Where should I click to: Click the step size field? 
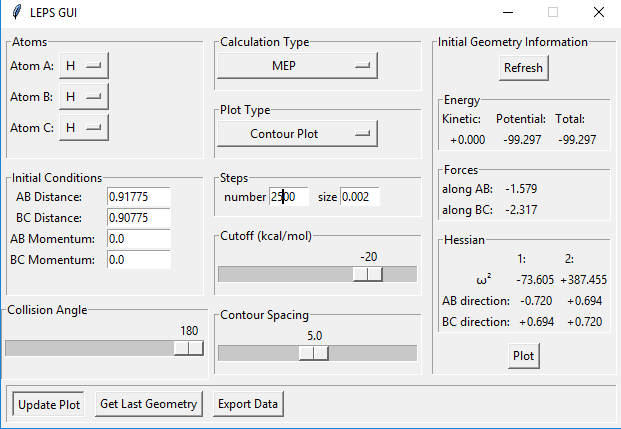tap(360, 197)
